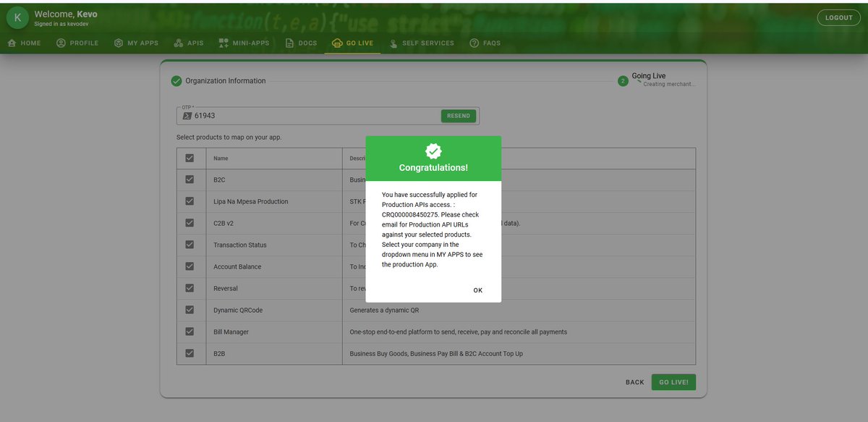Screen dimensions: 868x422
Task: Click the GO LIVE! button
Action: point(673,382)
